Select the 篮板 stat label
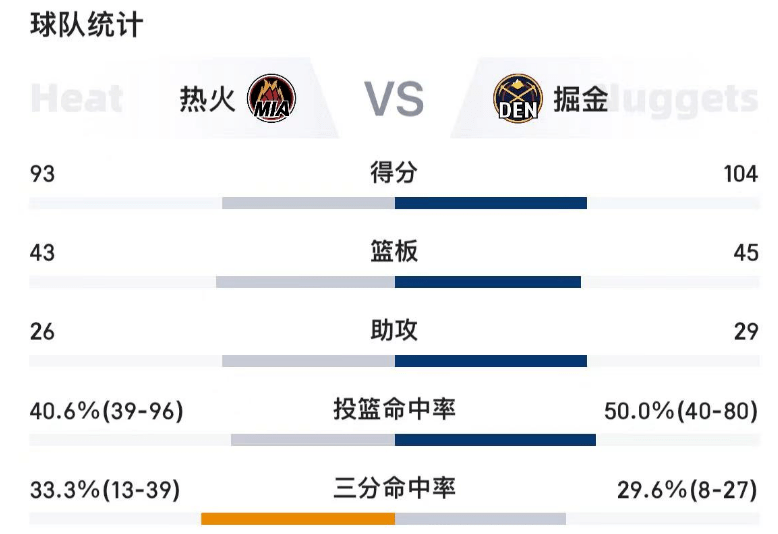Screen dimensions: 778x534 point(394,252)
